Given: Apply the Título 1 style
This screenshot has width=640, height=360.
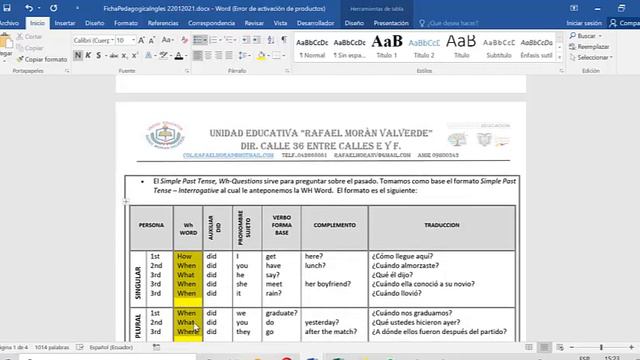Looking at the screenshot, I should point(387,47).
